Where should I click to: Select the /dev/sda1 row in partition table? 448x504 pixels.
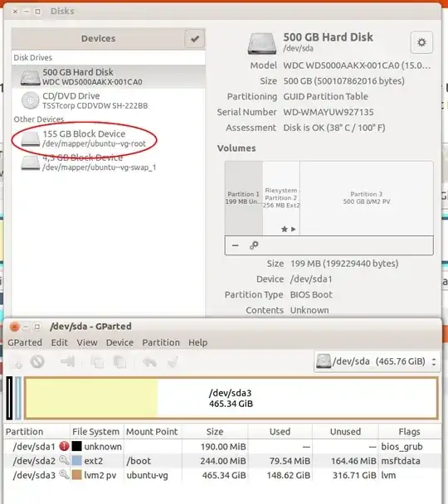pos(223,447)
